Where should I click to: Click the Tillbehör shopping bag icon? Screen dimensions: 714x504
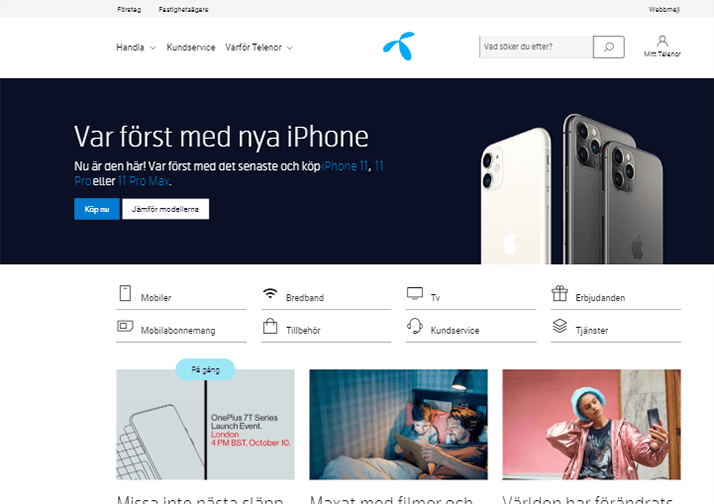270,326
